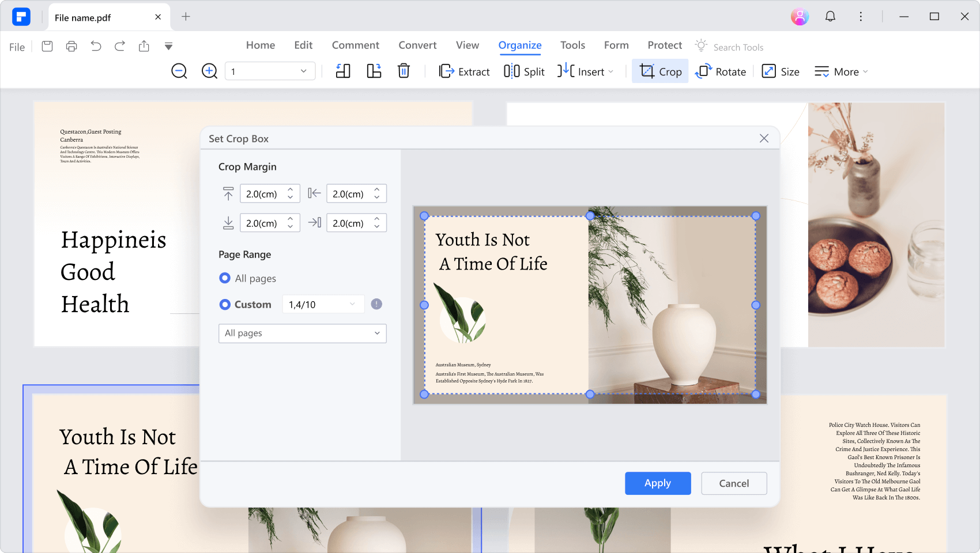Click the right-middle crop handle
980x553 pixels.
click(756, 305)
